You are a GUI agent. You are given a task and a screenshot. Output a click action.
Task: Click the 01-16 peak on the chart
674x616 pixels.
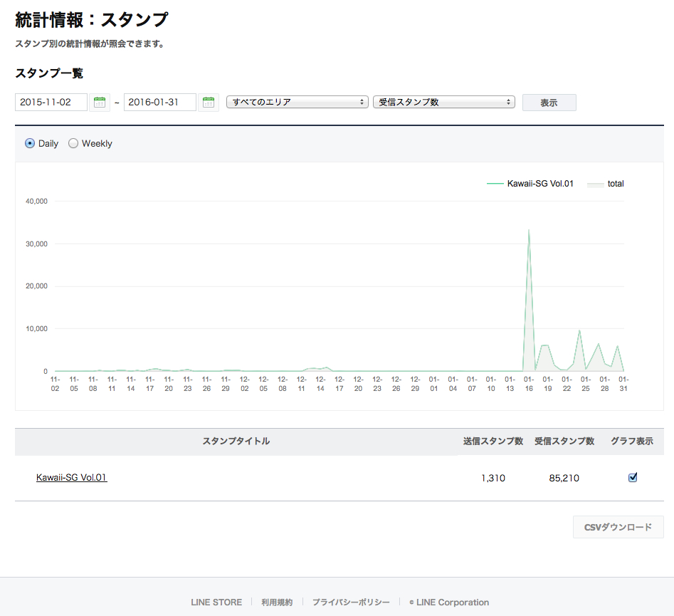point(529,230)
